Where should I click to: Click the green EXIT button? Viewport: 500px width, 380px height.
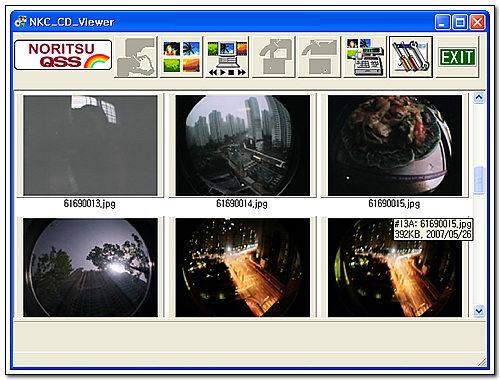point(457,57)
